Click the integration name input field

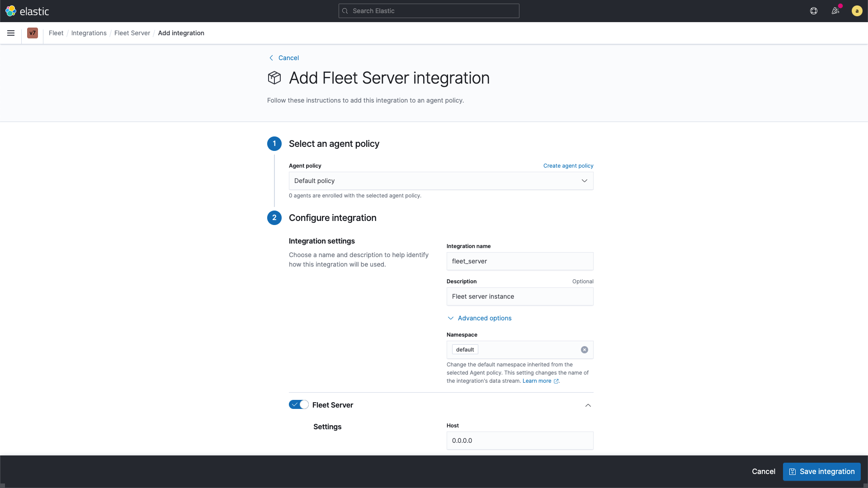tap(520, 261)
